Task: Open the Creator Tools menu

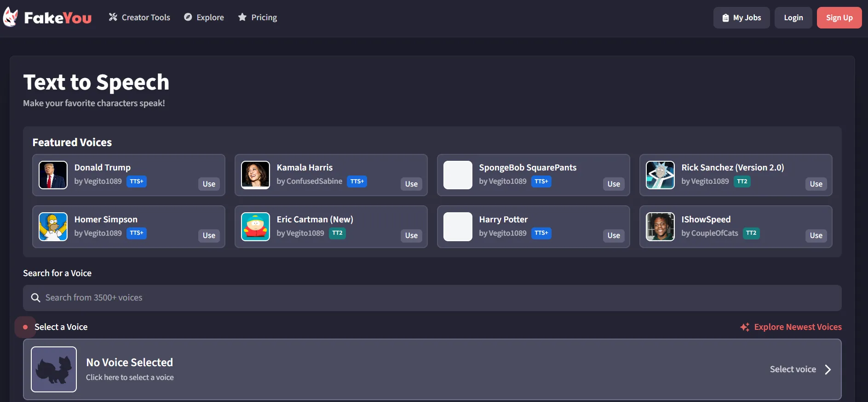Action: click(139, 17)
